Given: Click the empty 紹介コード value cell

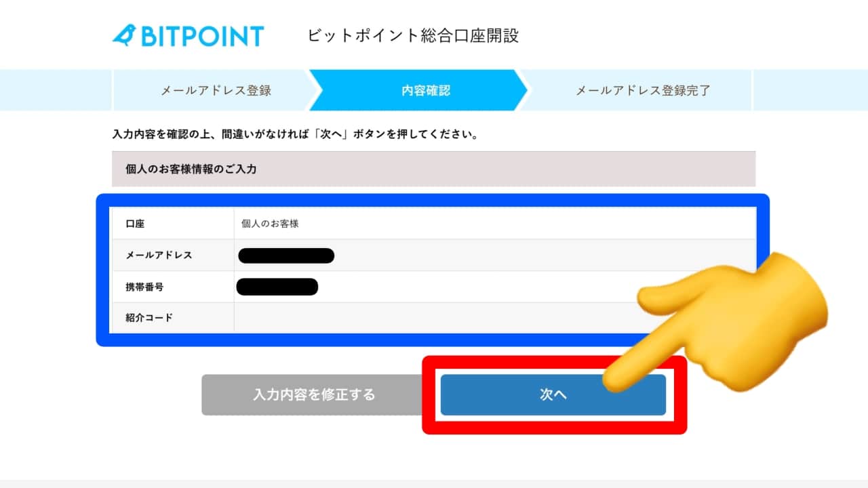Looking at the screenshot, I should tap(434, 317).
